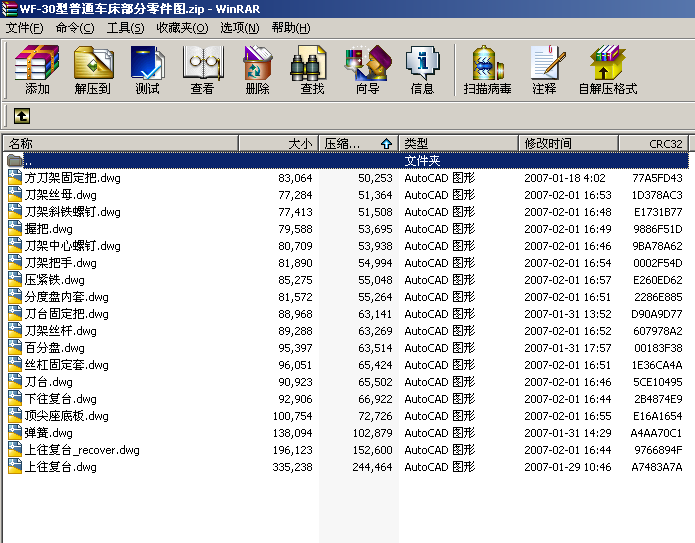695x543 pixels.
Task: Click CRC value 0002F54D
Action: click(657, 263)
